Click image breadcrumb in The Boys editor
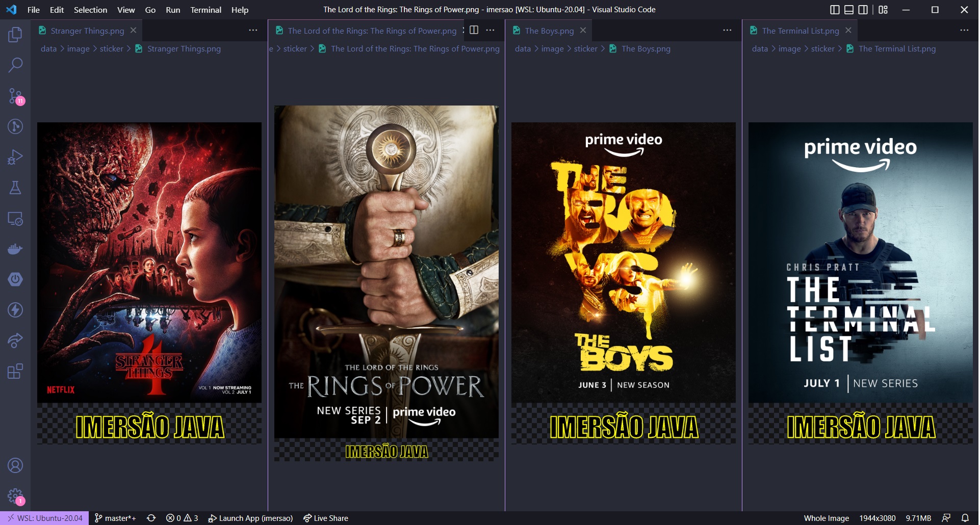This screenshot has height=525, width=980. 552,49
